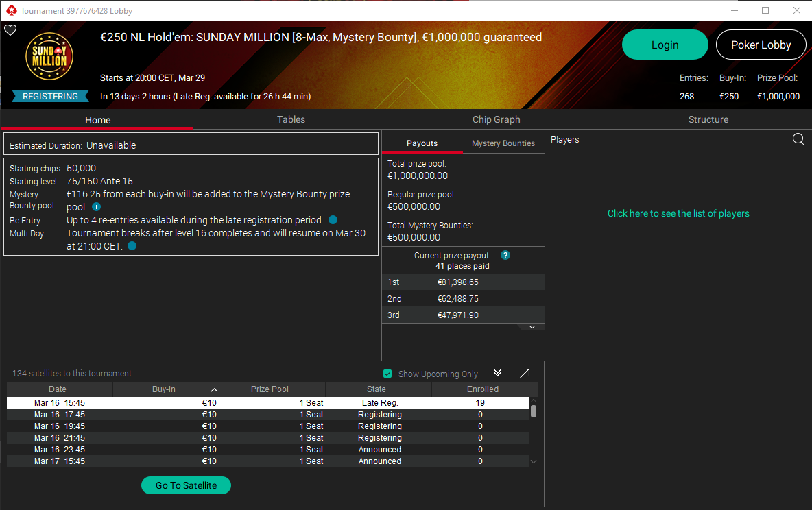Viewport: 812px width, 510px height.
Task: Select Mar 16 19:45 satellite row
Action: click(267, 426)
